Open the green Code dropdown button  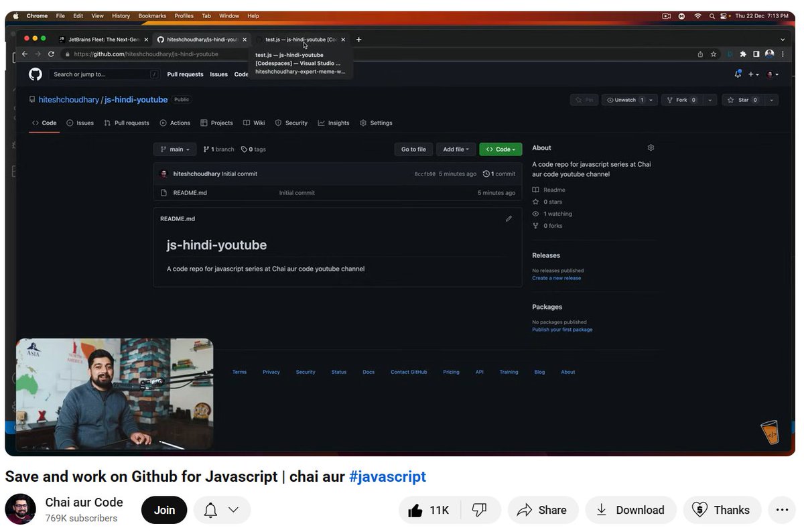pos(500,149)
